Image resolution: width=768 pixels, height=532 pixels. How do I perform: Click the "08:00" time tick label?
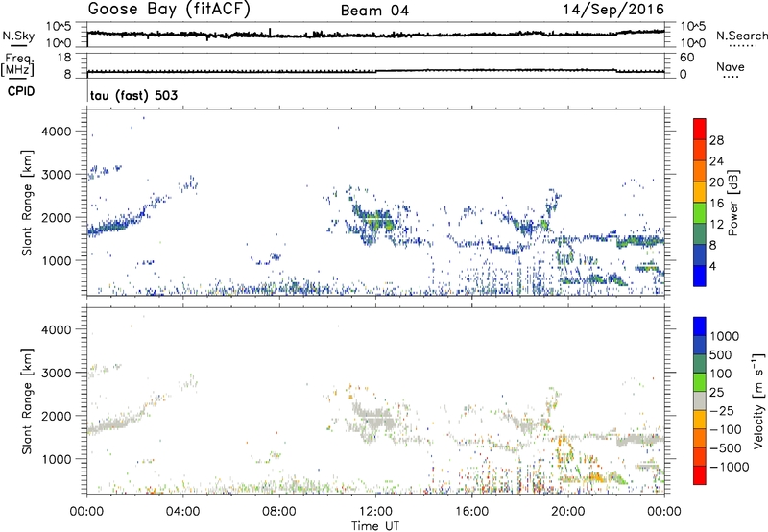tap(279, 512)
